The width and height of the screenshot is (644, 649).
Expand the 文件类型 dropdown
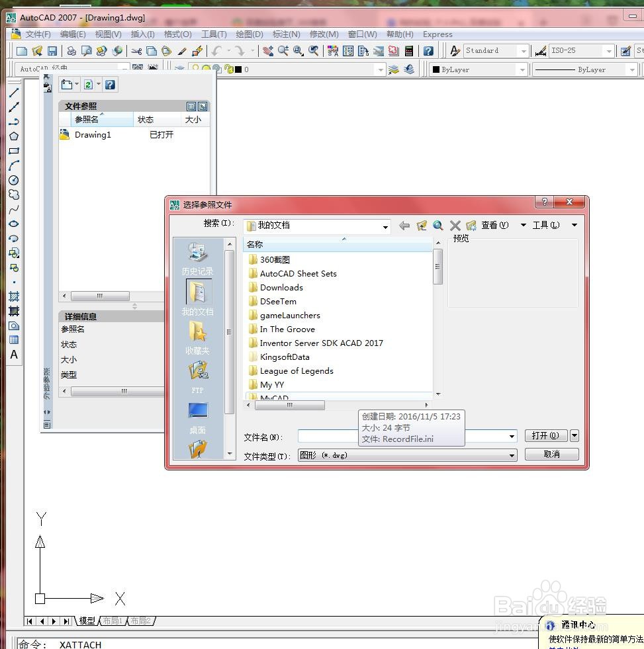click(512, 456)
